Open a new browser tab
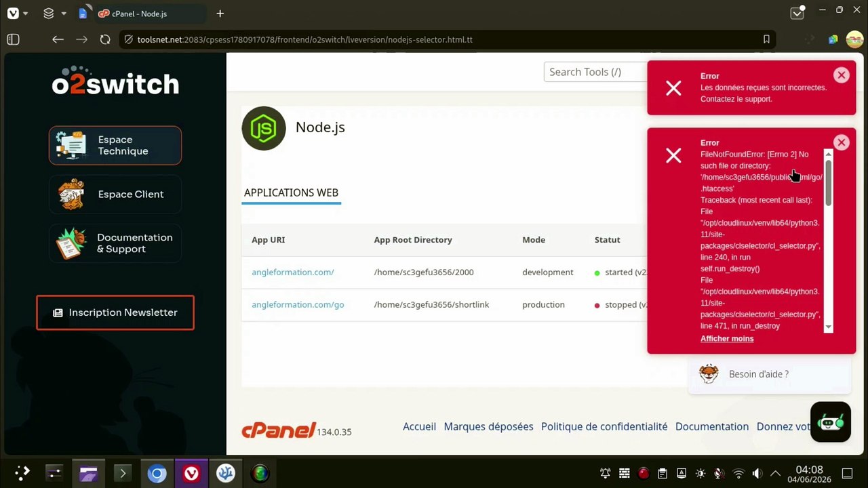 tap(220, 14)
